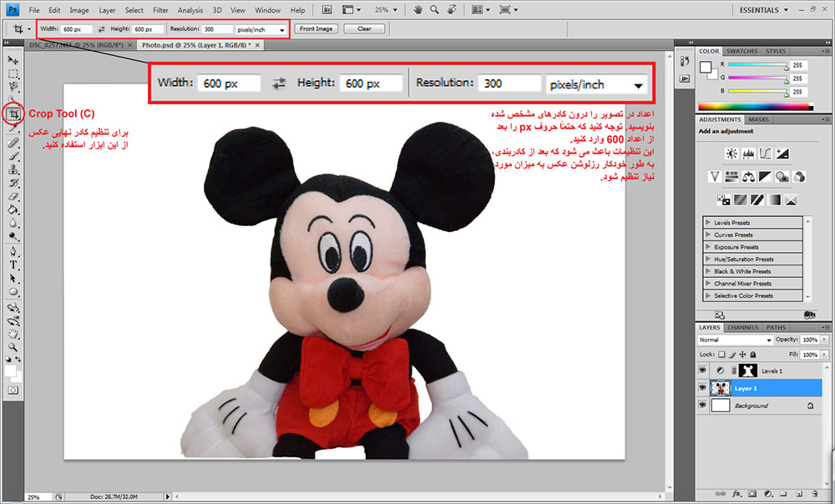This screenshot has height=504, width=835.
Task: Select the Horizontal Type tool
Action: click(x=13, y=265)
